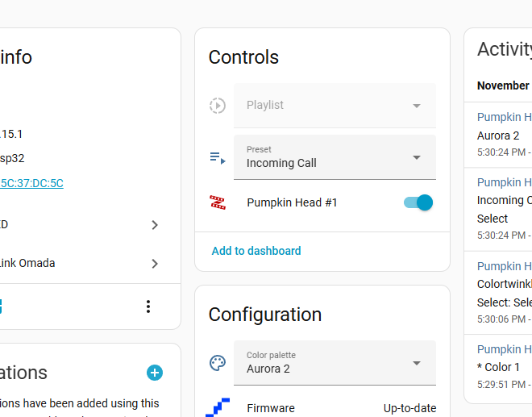The height and width of the screenshot is (417, 532).
Task: Expand the chevron row above Omada
Action: pyautogui.click(x=155, y=225)
